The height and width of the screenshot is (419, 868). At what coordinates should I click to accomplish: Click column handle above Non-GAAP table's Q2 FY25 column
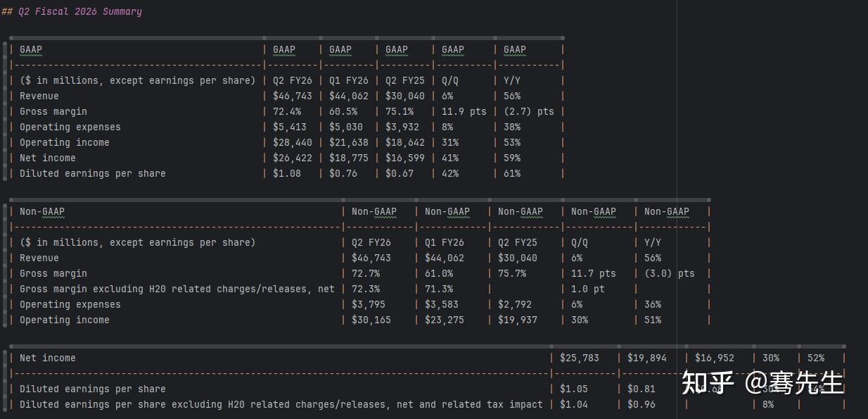click(x=525, y=200)
